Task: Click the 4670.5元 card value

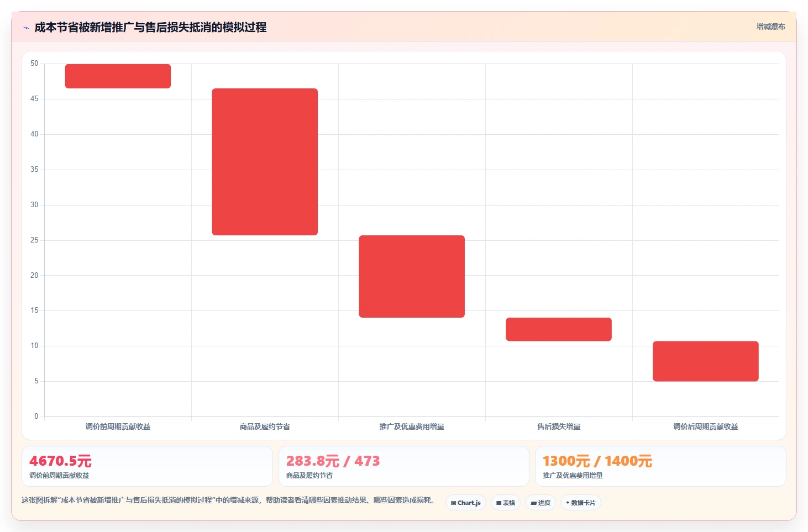Action: (x=60, y=461)
